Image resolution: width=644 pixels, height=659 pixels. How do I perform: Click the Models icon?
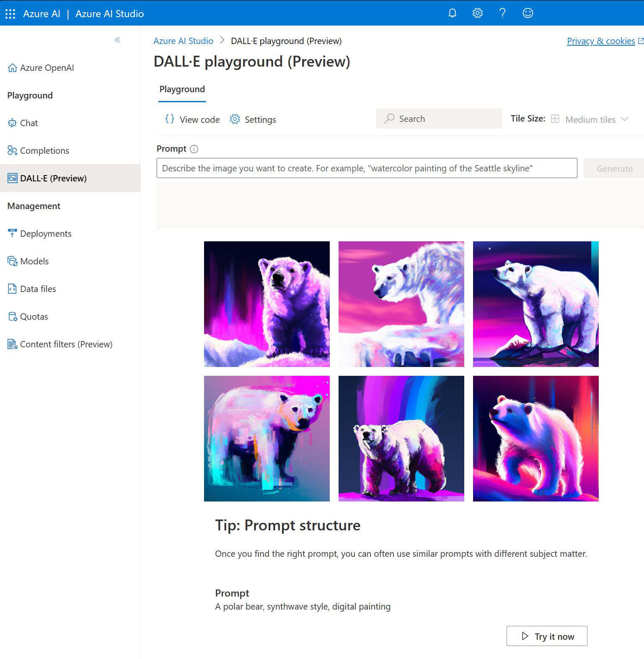(x=13, y=261)
